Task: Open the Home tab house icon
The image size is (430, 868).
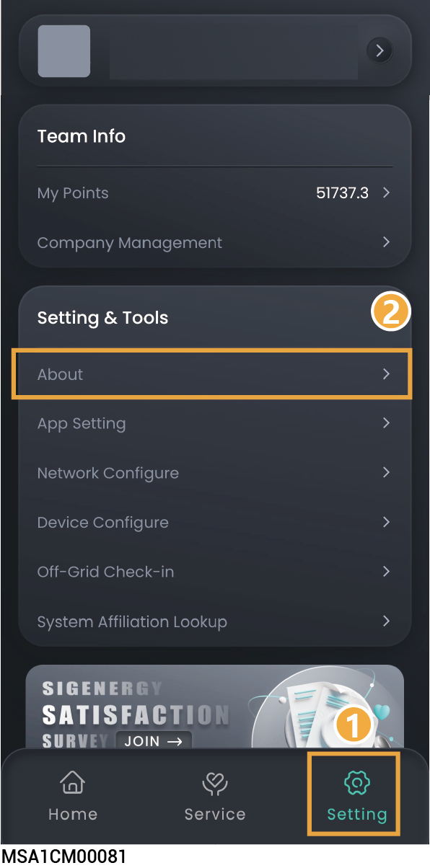Action: tap(72, 784)
